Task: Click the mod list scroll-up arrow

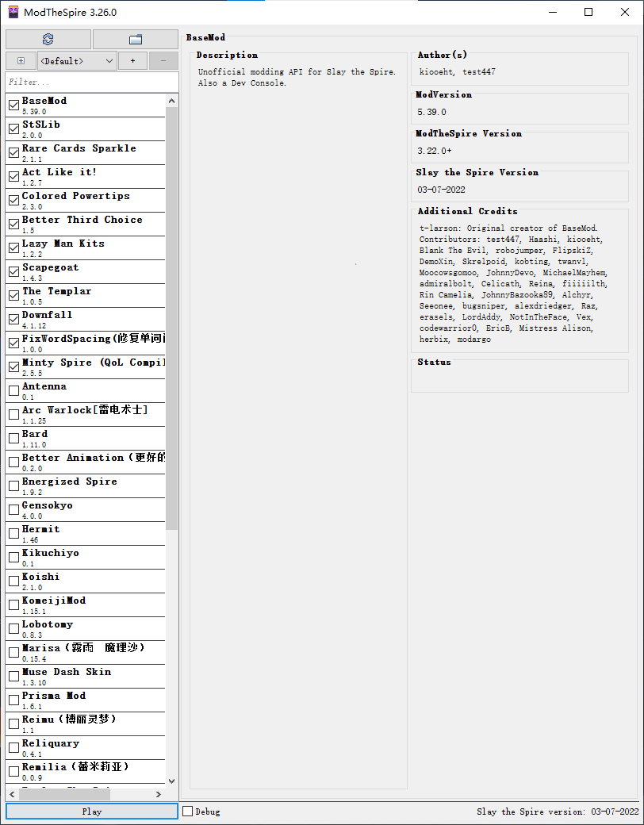Action: [172, 101]
